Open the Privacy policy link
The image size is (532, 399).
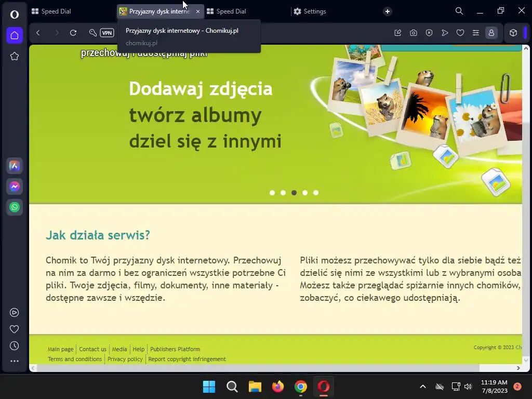coord(125,359)
